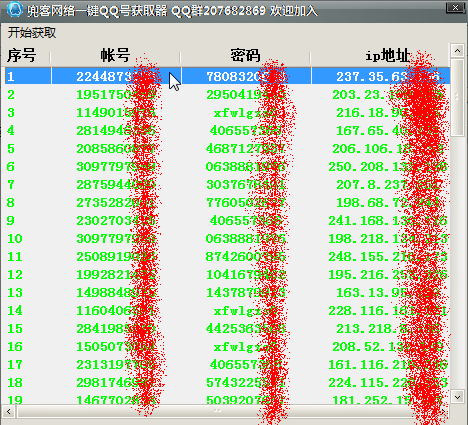The width and height of the screenshot is (468, 425).
Task: Click account starting 149884 in row 13
Action: (x=115, y=293)
